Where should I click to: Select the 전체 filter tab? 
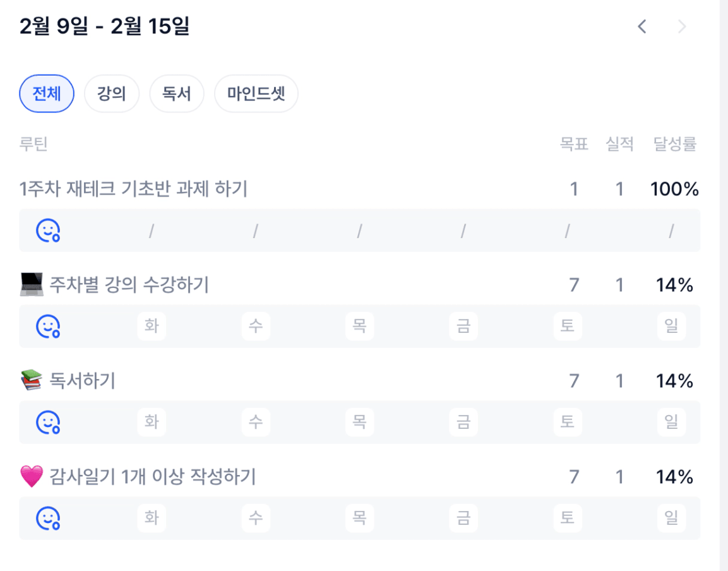(x=47, y=94)
